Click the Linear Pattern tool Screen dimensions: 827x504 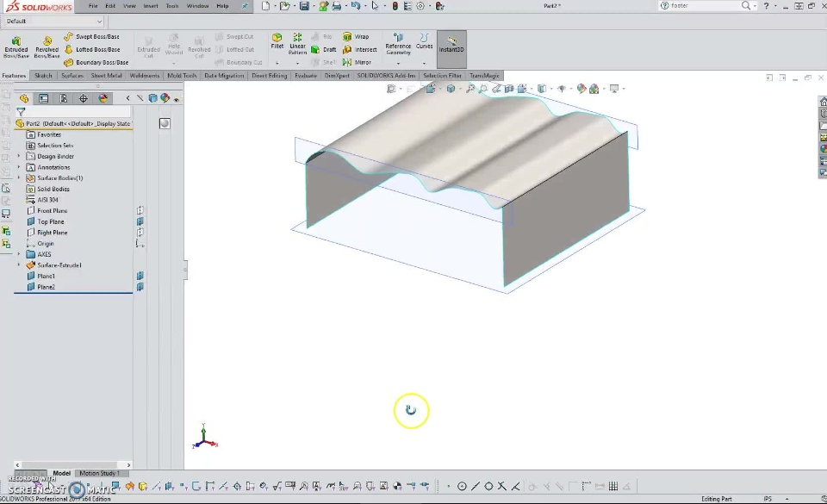(297, 43)
